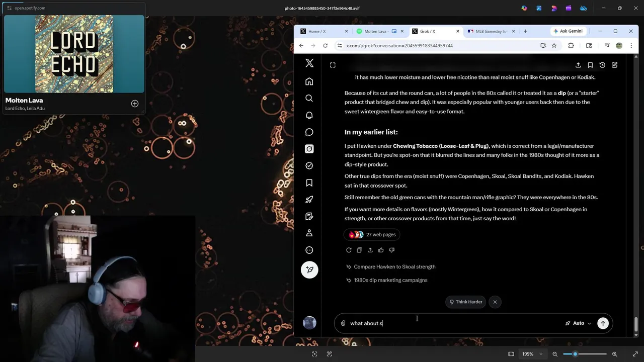Select Compare Hawken to Skoal strength suggestion
This screenshot has width=644, height=362.
tap(390, 267)
